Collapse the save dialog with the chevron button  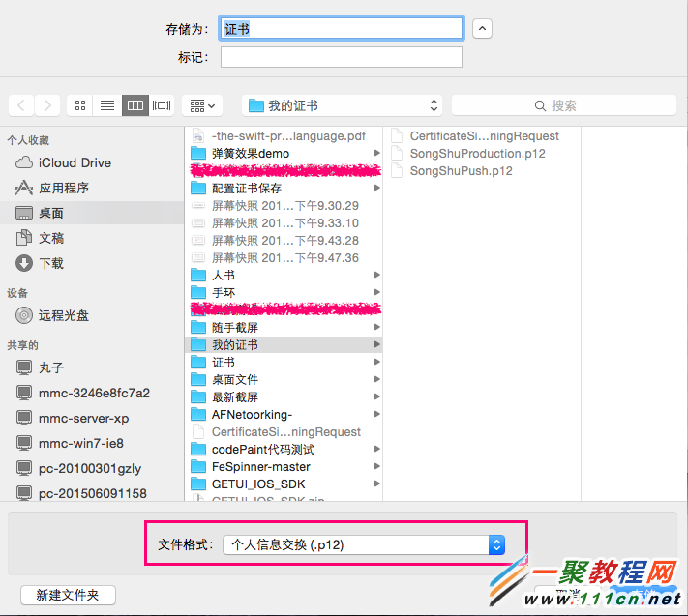482,29
